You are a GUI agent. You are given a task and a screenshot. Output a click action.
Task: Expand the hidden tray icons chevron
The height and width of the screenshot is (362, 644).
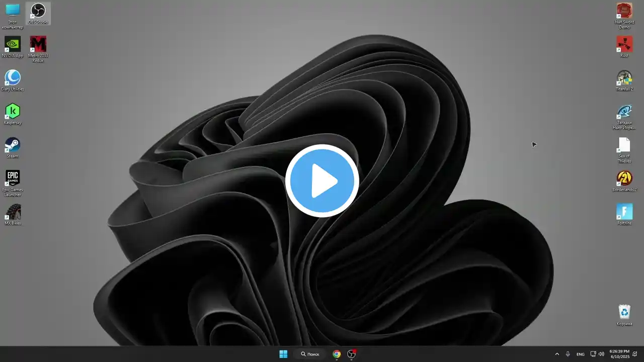point(557,354)
